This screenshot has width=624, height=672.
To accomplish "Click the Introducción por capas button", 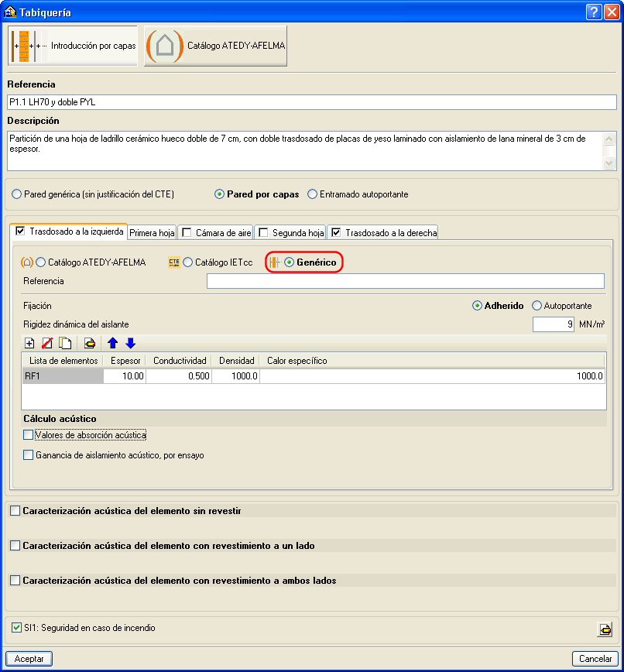I will [73, 46].
